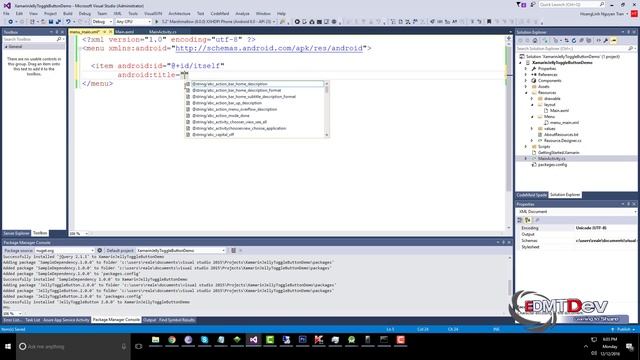Image resolution: width=640 pixels, height=360 pixels.
Task: Open Chrome from the taskbar
Action: [x=172, y=340]
